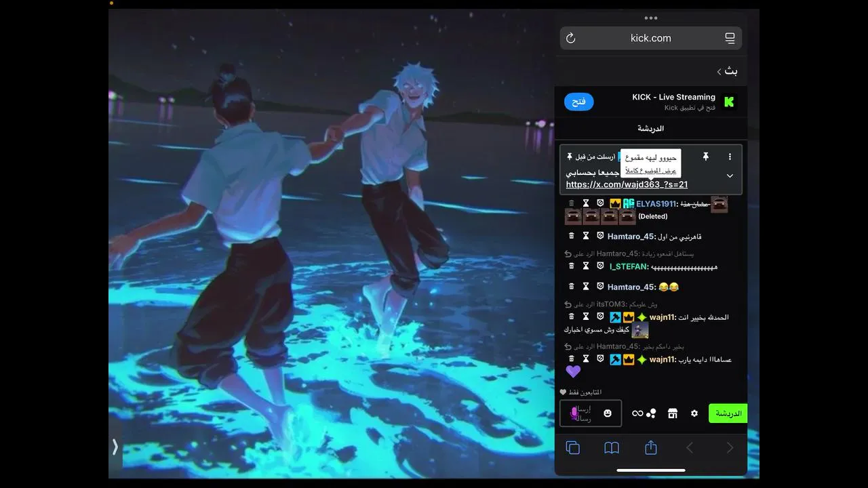This screenshot has height=488, width=868.
Task: Click wajn11's hammer moderator badge on الحمدلله row
Action: coord(615,317)
